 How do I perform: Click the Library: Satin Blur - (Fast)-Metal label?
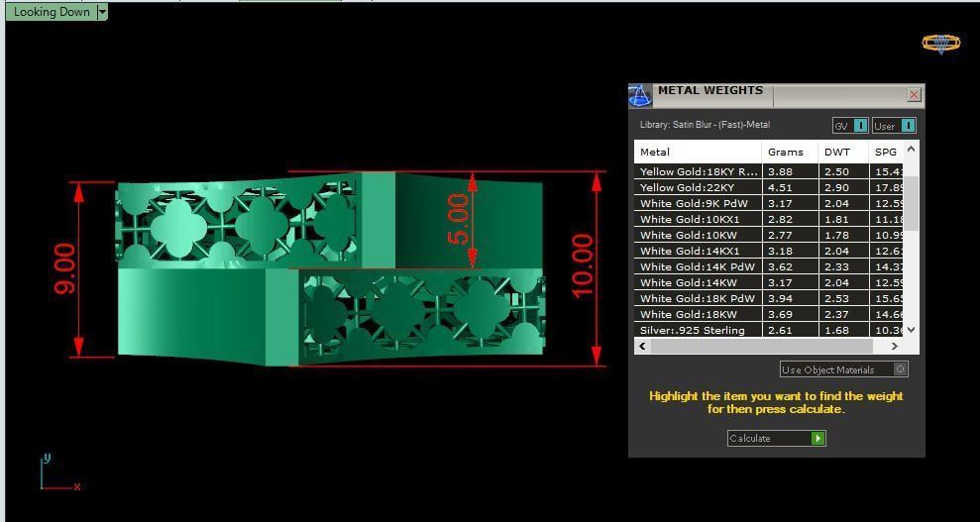pyautogui.click(x=705, y=125)
